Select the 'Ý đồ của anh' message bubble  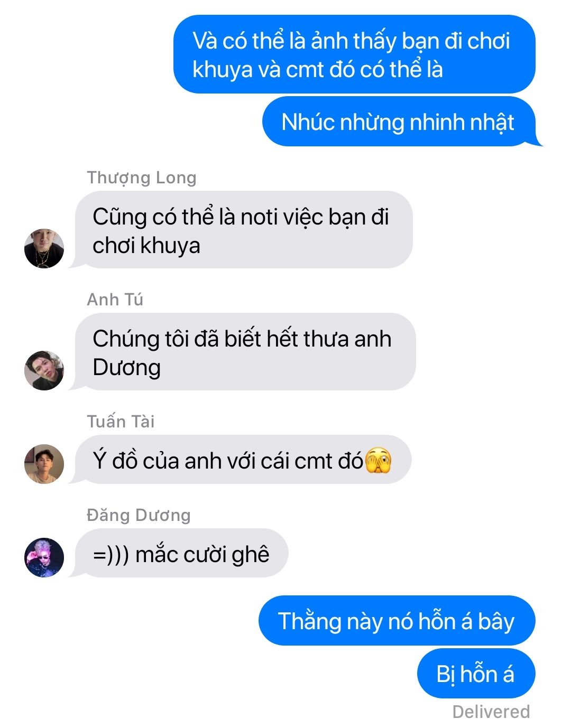tap(243, 460)
